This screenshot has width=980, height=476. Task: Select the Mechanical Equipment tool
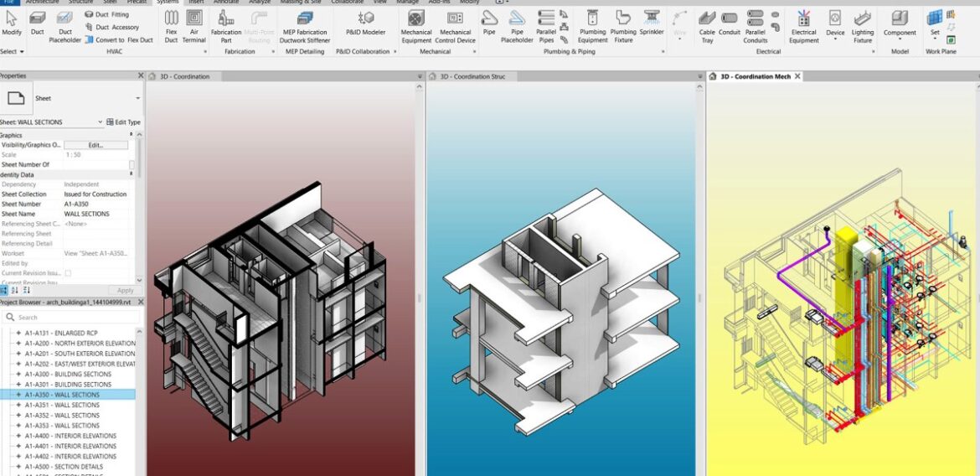[416, 26]
